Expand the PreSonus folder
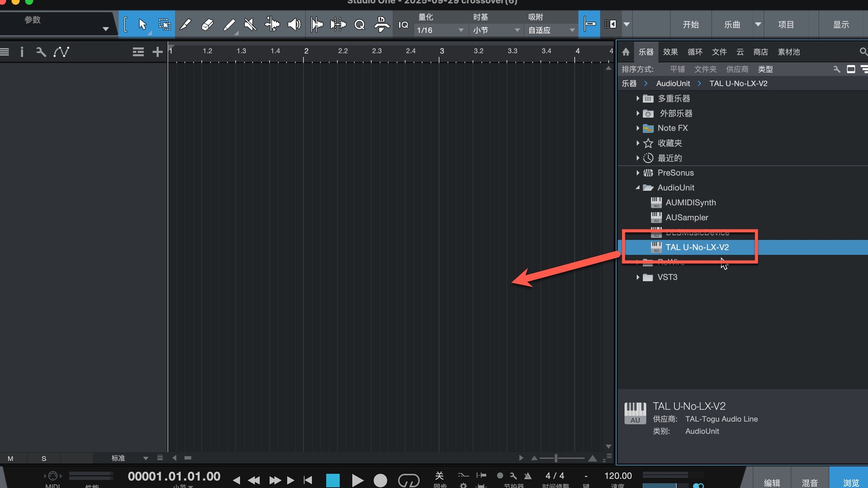The height and width of the screenshot is (488, 868). (637, 173)
